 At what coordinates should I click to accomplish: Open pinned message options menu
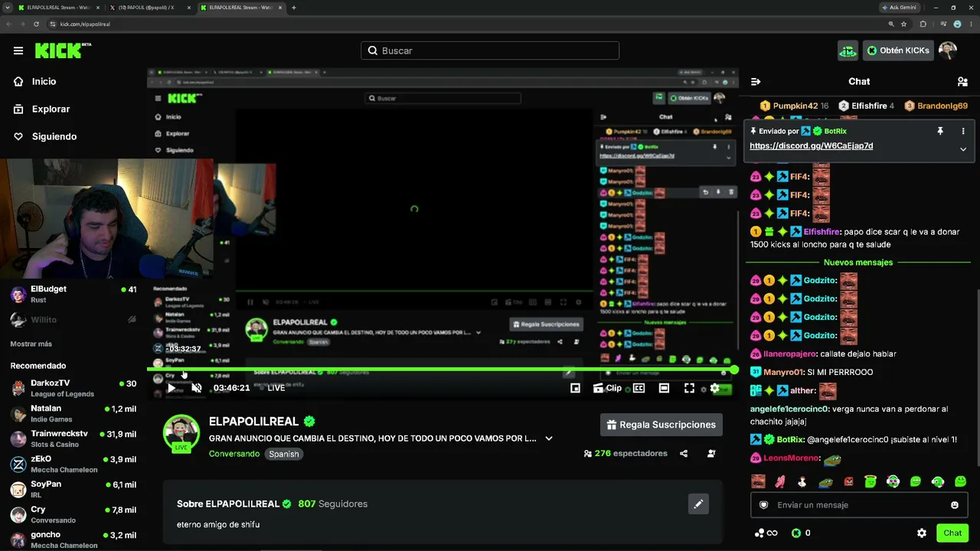(963, 132)
